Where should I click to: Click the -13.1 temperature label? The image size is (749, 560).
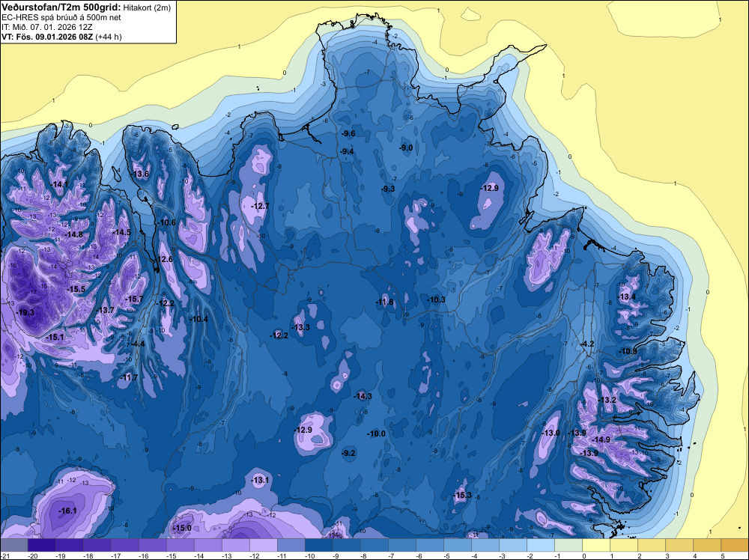(261, 481)
